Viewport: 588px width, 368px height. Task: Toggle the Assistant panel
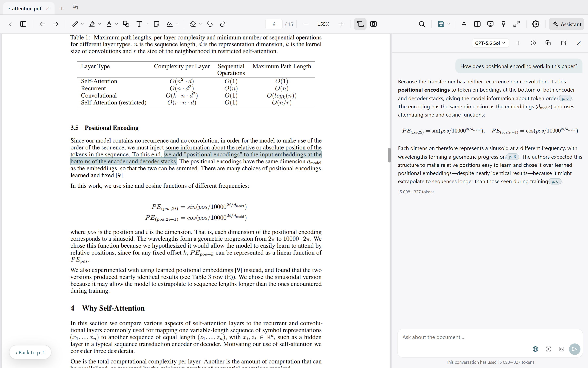tap(566, 24)
